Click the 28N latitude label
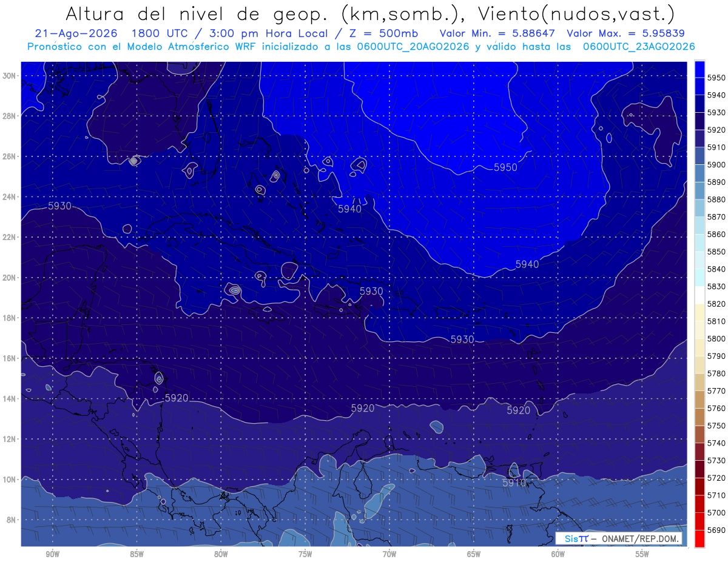The height and width of the screenshot is (562, 728). 9,116
